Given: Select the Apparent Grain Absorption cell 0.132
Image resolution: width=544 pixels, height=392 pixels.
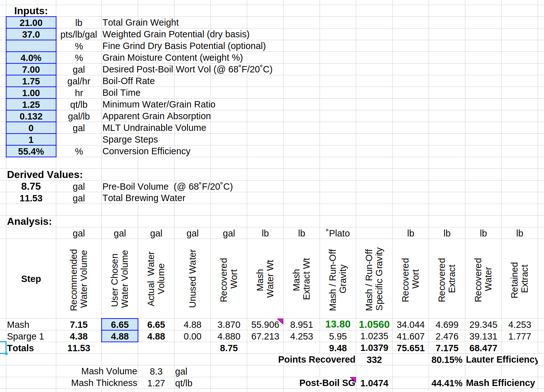Looking at the screenshot, I should coord(31,116).
